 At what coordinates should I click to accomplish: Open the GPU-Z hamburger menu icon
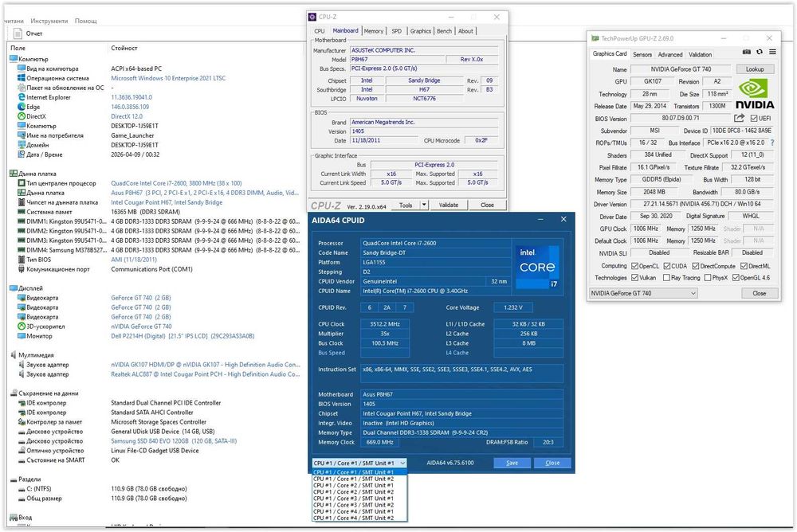(x=772, y=52)
